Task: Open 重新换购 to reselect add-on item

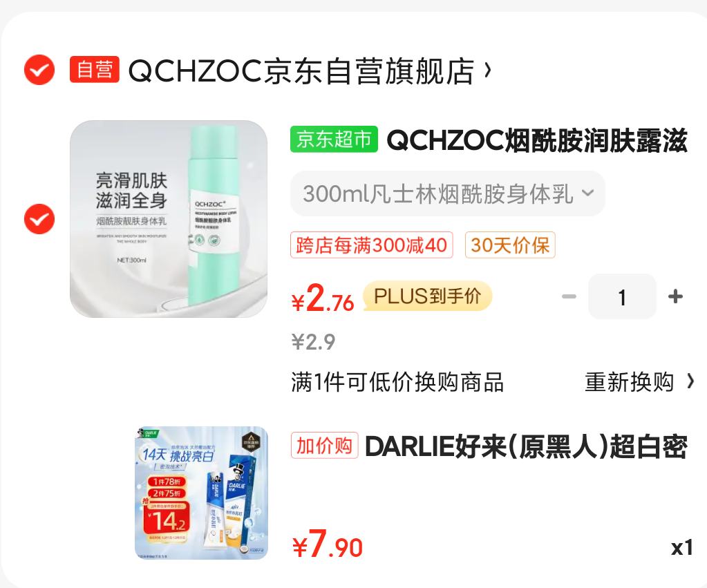Action: coord(639,382)
